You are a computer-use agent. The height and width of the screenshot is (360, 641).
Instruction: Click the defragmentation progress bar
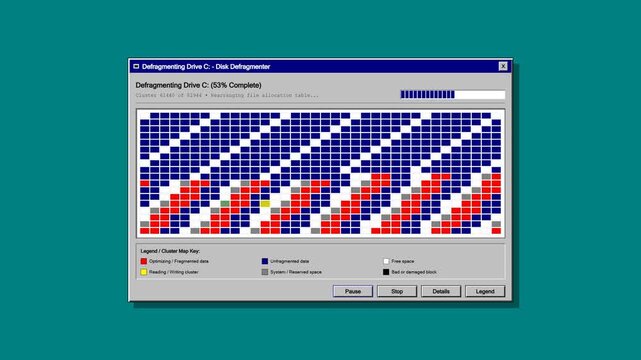(453, 95)
